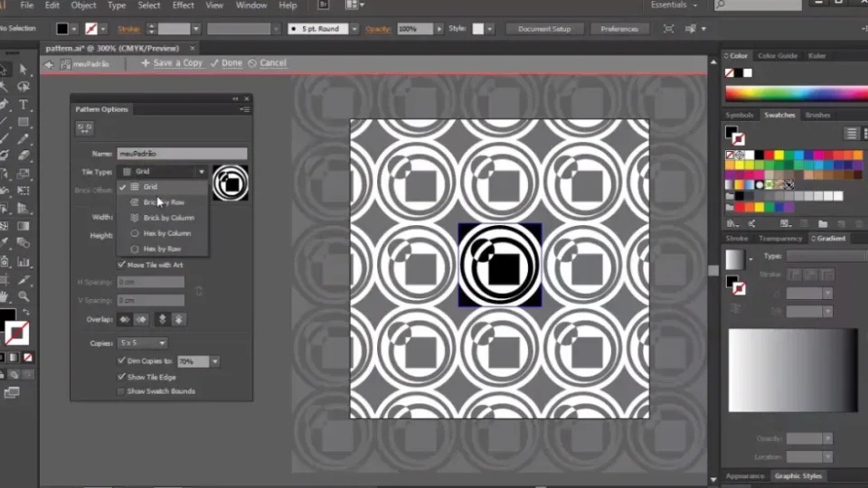Viewport: 868px width, 488px height.
Task: Click Overlap right-in-front icon
Action: [142, 319]
